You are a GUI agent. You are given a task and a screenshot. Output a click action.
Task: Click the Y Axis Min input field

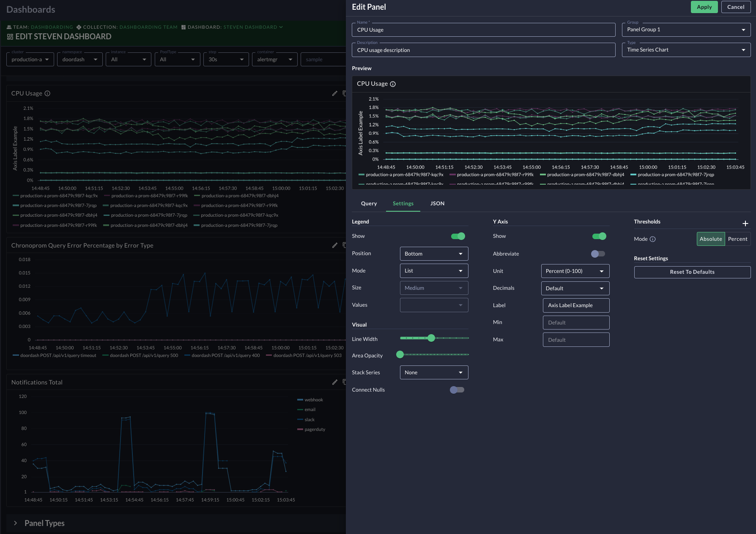pyautogui.click(x=576, y=323)
